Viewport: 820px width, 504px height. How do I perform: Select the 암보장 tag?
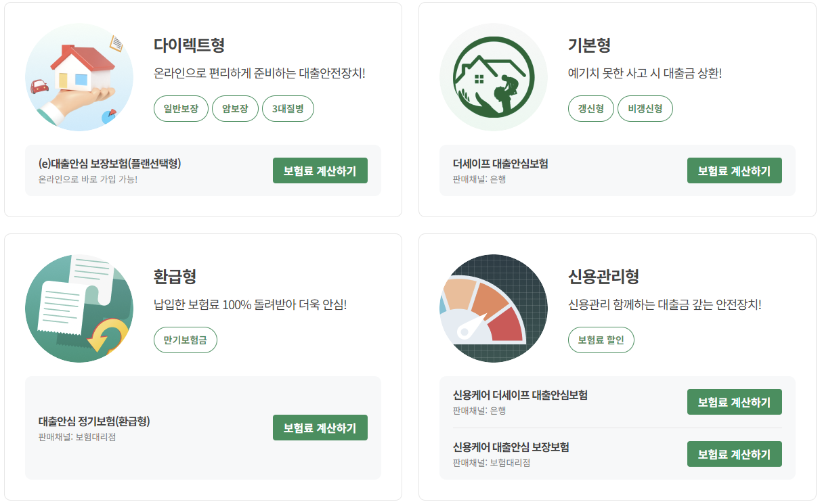point(234,108)
